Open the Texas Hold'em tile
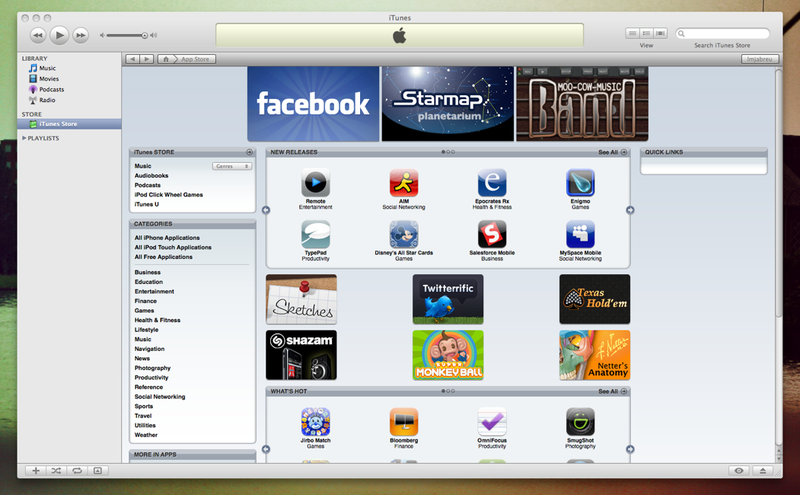This screenshot has width=800, height=495. [x=594, y=300]
